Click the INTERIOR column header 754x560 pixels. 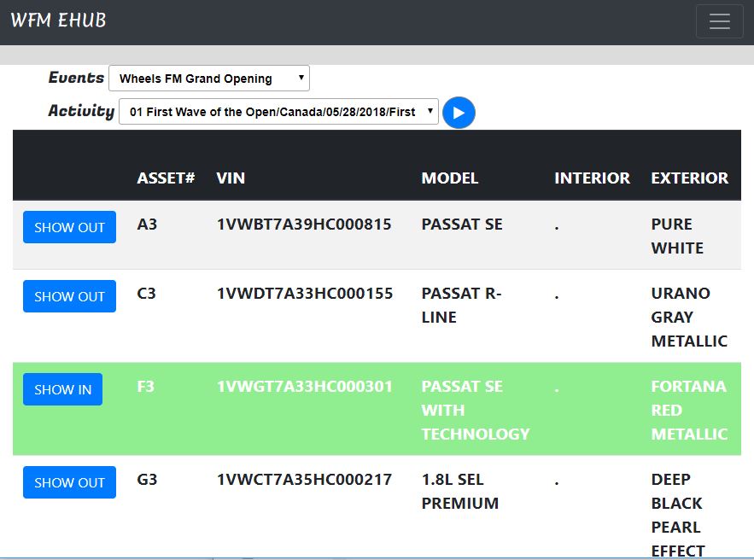tap(592, 178)
